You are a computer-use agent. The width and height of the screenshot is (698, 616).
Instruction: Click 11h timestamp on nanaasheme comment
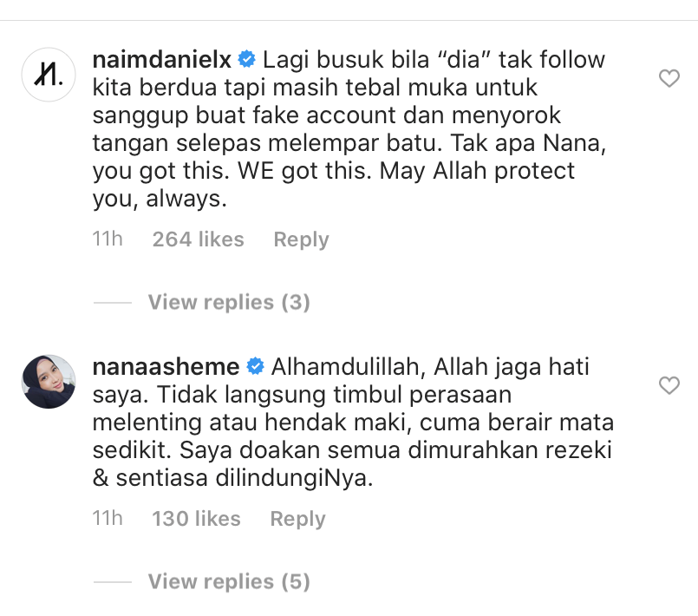click(108, 519)
